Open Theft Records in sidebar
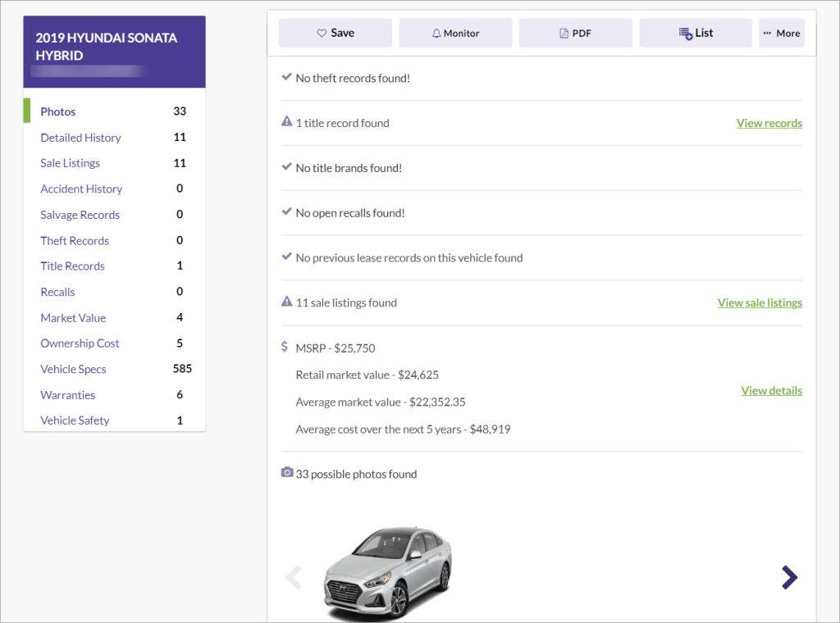This screenshot has width=840, height=623. pos(75,240)
